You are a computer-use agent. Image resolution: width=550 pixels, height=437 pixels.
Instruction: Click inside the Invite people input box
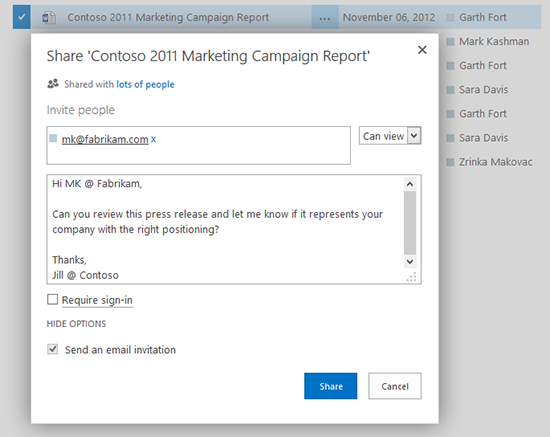(x=199, y=146)
